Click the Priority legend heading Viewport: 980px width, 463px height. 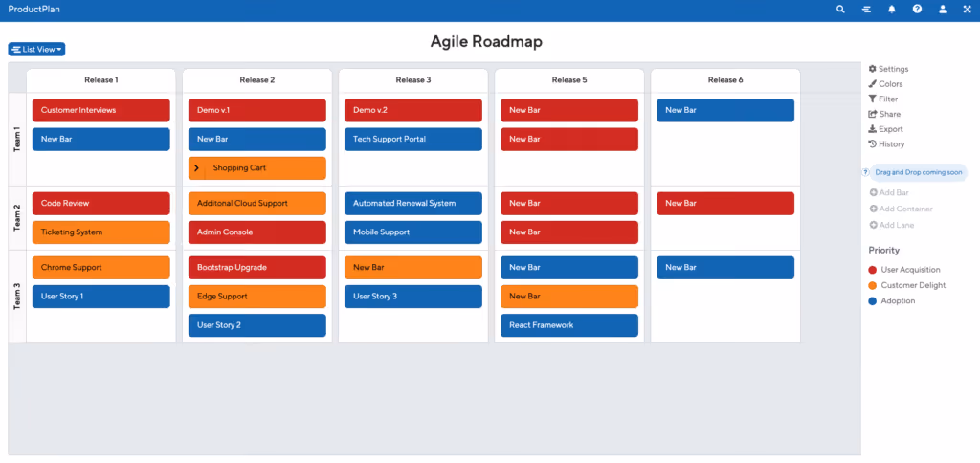click(x=883, y=251)
